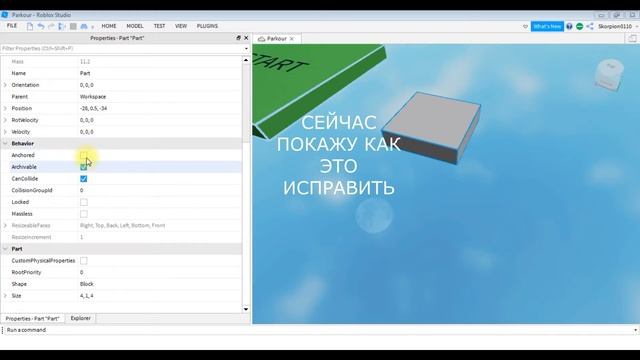Viewport: 640px width, 360px height.
Task: Expand the Position property
Action: click(x=5, y=108)
